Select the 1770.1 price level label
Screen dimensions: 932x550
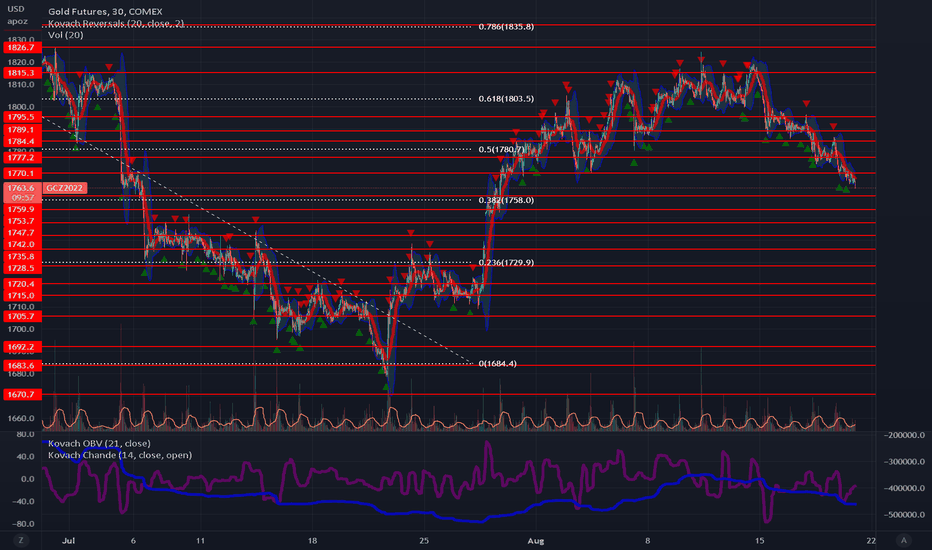tap(23, 174)
